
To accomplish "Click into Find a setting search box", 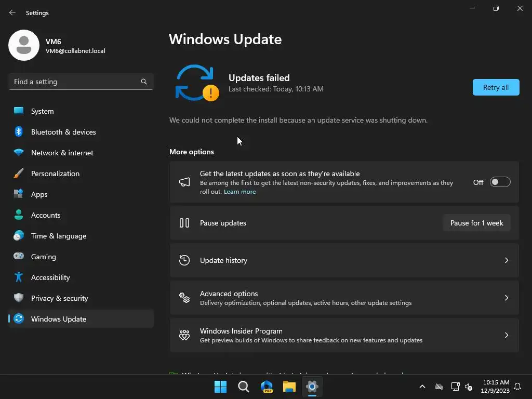I will [81, 82].
